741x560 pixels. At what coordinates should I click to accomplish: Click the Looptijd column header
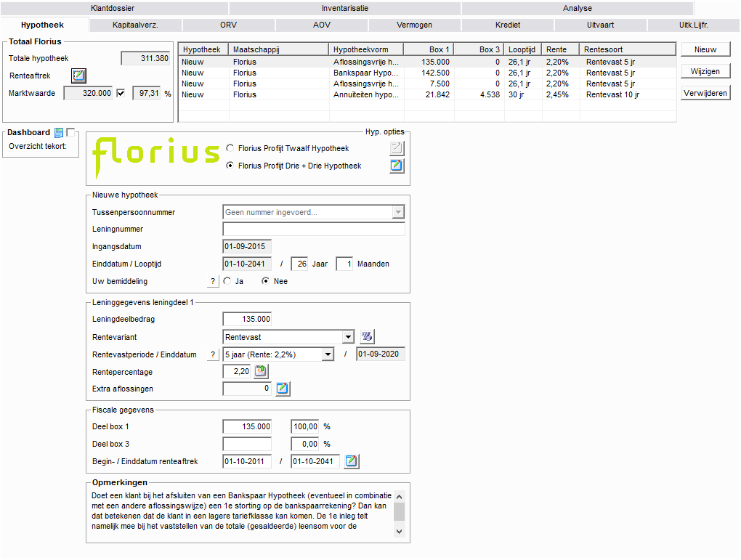(522, 49)
